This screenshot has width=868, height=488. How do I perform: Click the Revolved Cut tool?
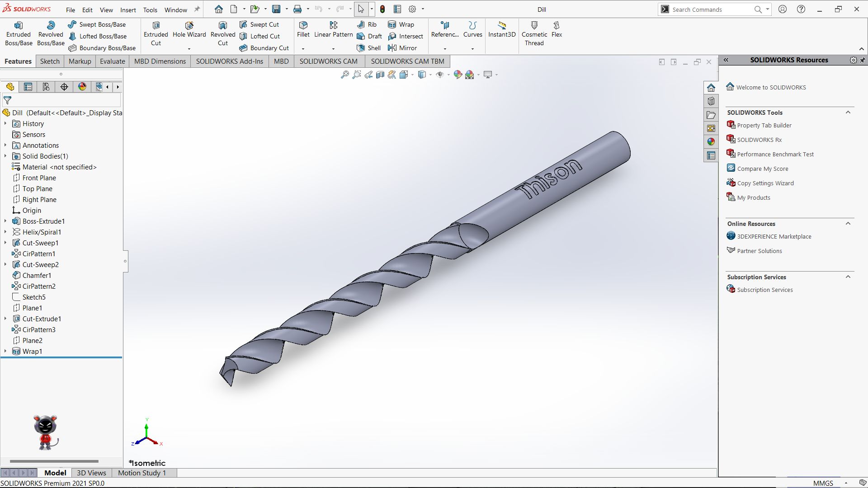222,34
